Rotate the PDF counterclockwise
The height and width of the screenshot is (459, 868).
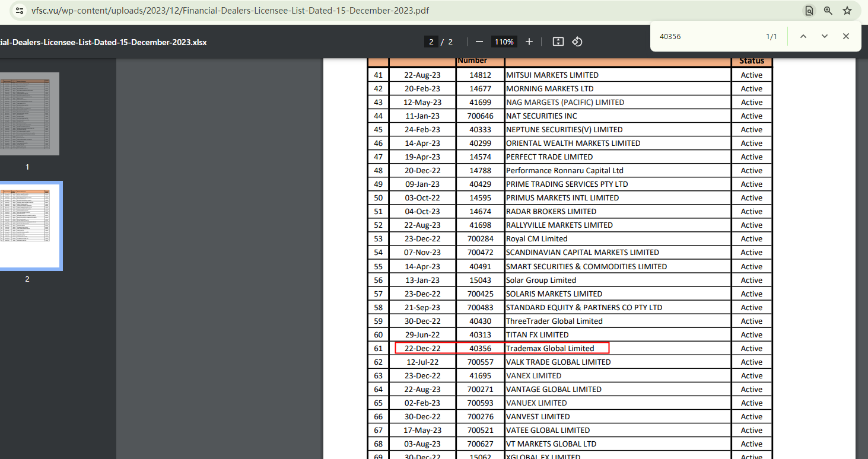(x=577, y=42)
